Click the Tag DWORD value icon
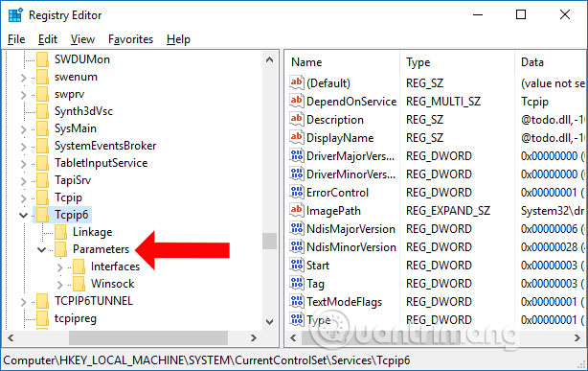Screen dimensions: 588x371 pyautogui.click(x=296, y=283)
